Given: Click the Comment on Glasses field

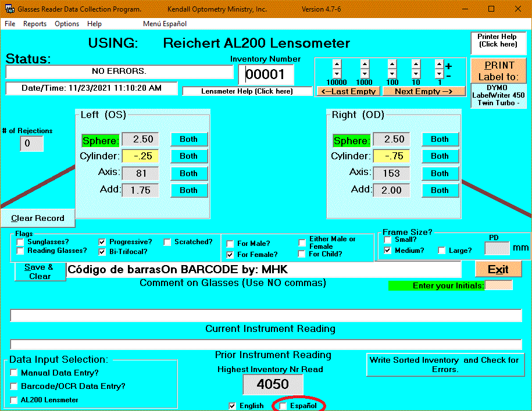Looking at the screenshot, I should point(263,270).
